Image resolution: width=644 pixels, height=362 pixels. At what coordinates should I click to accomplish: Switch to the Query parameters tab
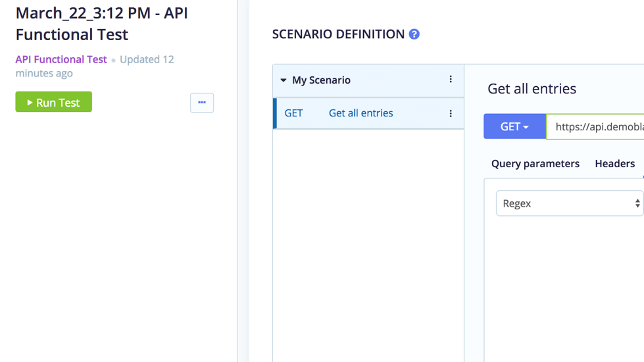pos(535,163)
